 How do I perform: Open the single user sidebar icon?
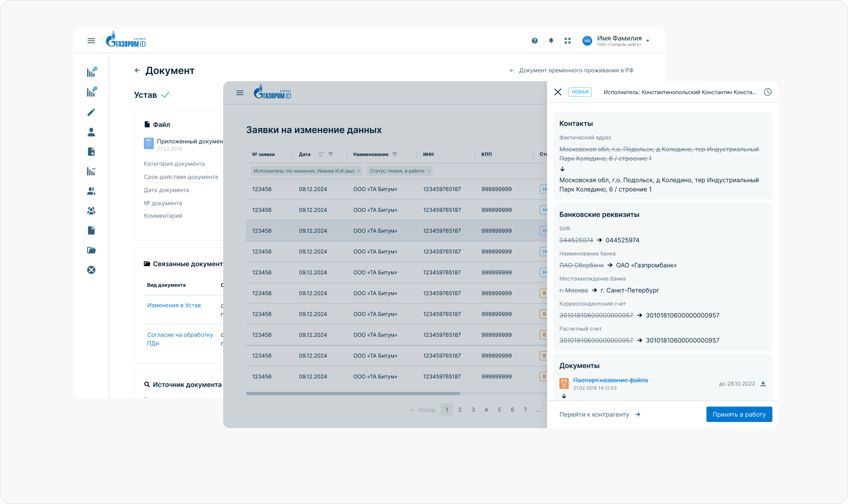coord(91,132)
